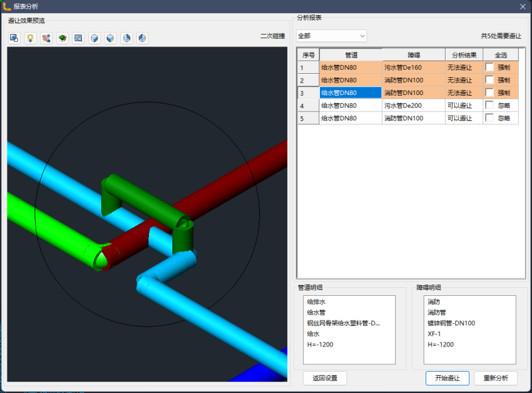Select the 污水管De200 obstacle cell
The image size is (532, 393).
(414, 106)
